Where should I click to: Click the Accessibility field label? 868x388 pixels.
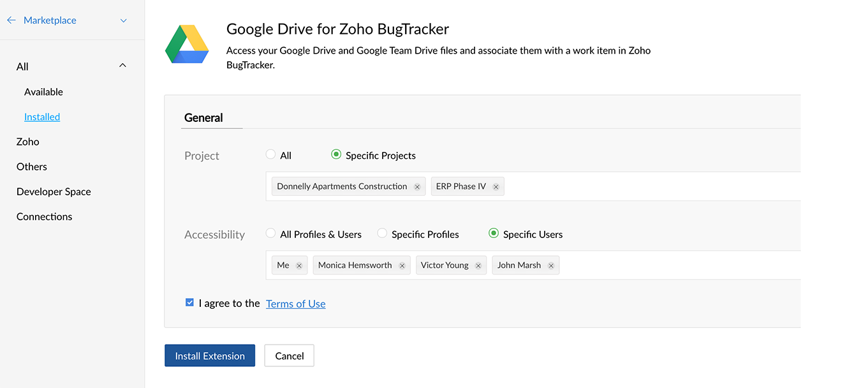click(214, 235)
